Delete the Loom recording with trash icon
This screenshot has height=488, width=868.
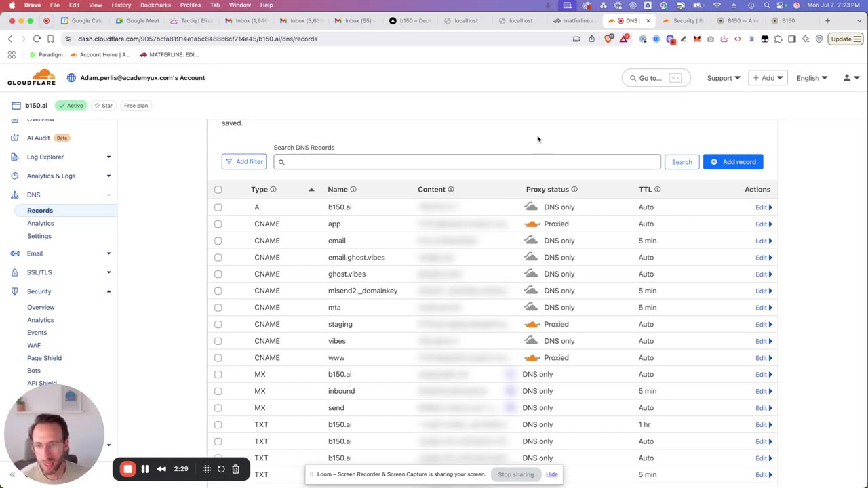[x=236, y=469]
